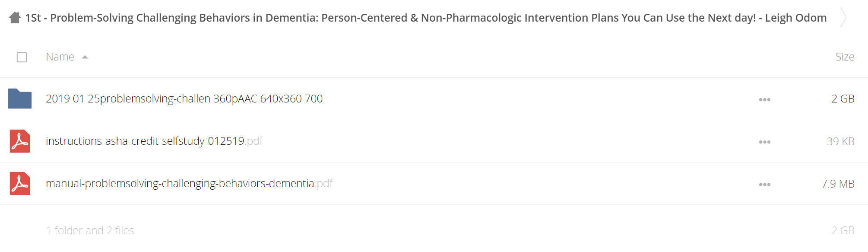Click the 7.9 MB file size
This screenshot has width=868, height=252.
click(838, 184)
